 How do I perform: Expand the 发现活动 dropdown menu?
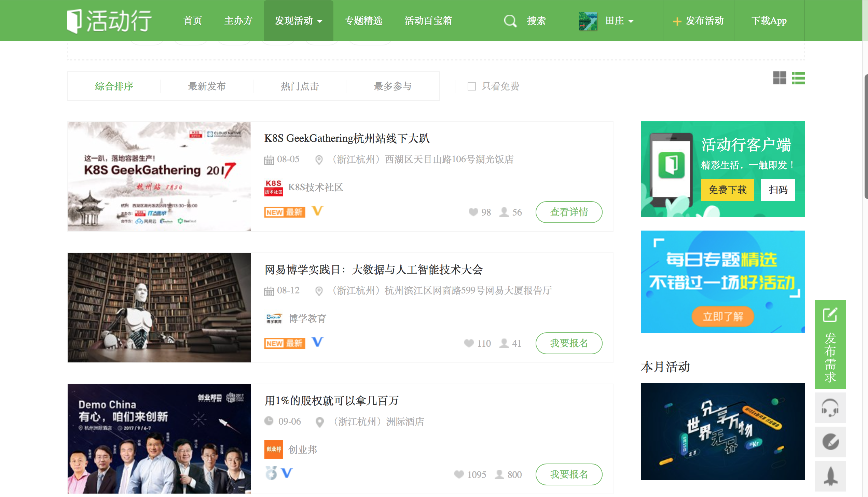[298, 21]
